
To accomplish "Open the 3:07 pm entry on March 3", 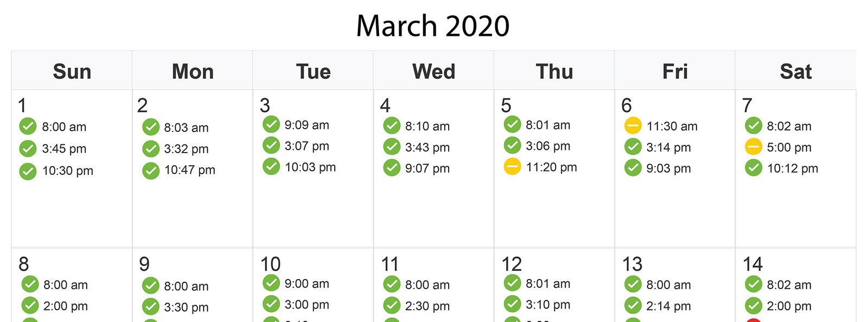I will (x=307, y=146).
